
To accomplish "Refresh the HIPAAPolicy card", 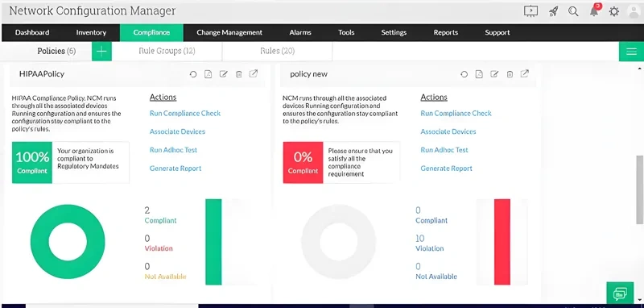I will (x=193, y=74).
